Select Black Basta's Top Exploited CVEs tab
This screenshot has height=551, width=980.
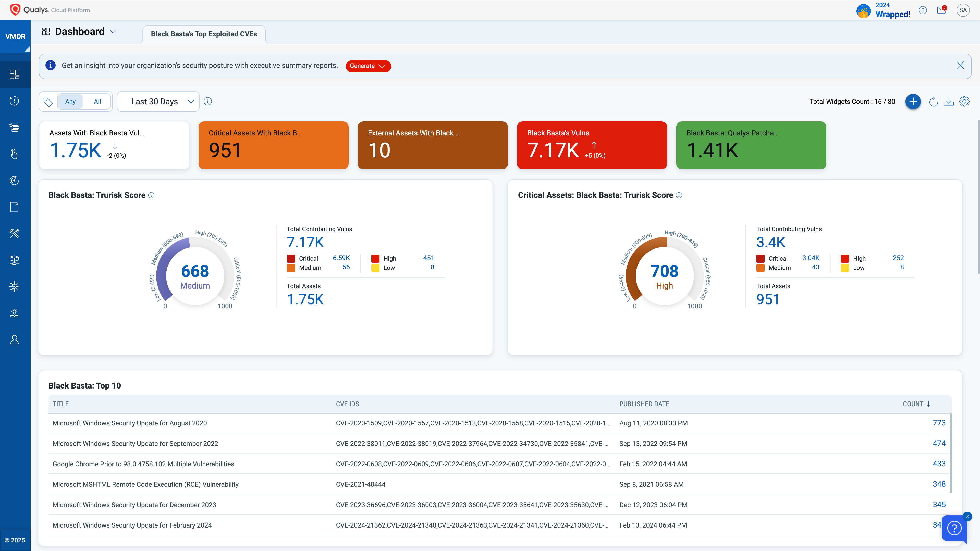204,34
